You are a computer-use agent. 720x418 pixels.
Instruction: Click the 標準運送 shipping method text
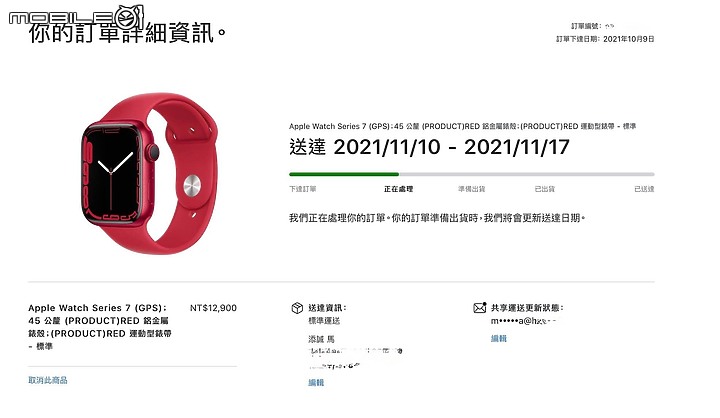click(x=324, y=321)
